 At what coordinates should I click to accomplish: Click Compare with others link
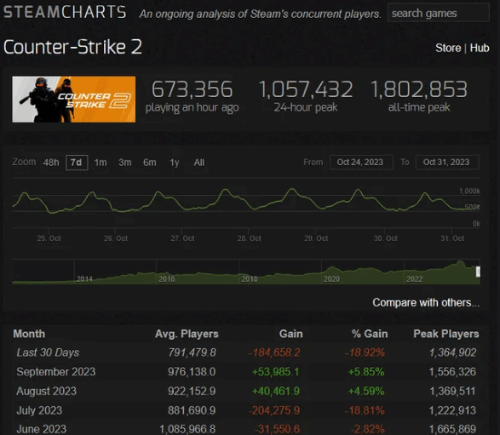coord(426,303)
